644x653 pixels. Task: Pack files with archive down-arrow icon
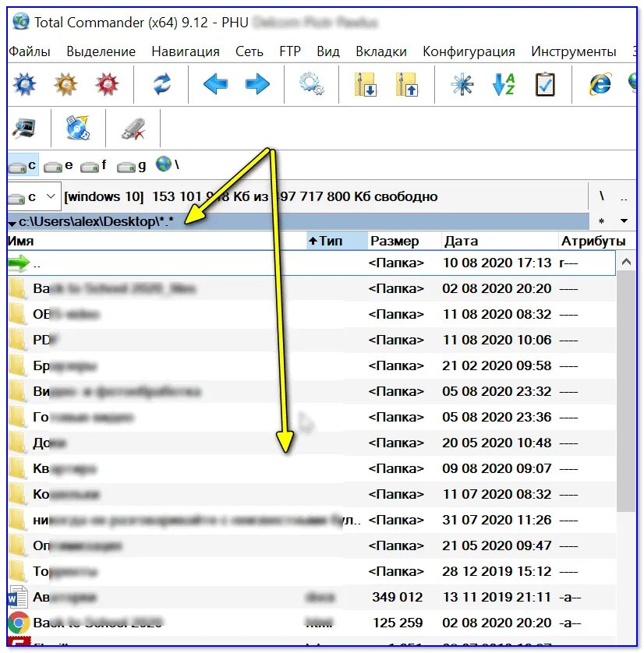pyautogui.click(x=366, y=84)
